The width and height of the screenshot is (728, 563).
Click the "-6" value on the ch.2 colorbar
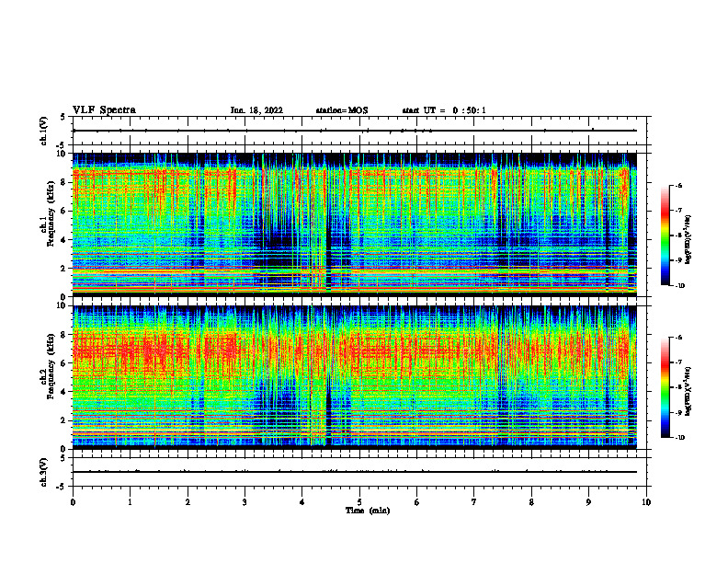coord(679,338)
